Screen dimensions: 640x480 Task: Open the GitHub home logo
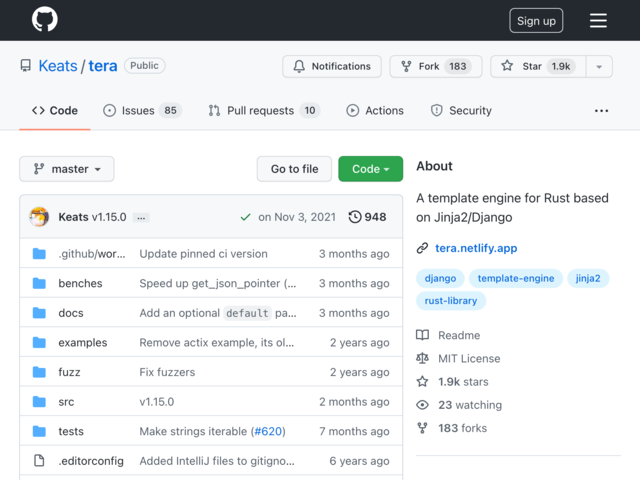click(x=44, y=20)
